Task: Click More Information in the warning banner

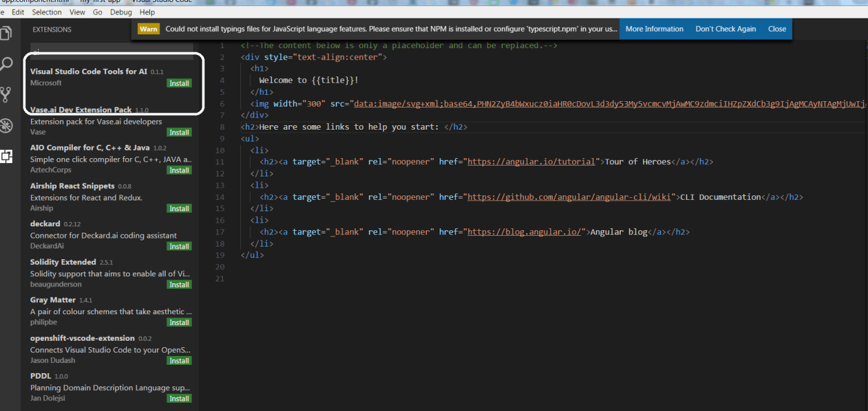Action: (x=654, y=29)
